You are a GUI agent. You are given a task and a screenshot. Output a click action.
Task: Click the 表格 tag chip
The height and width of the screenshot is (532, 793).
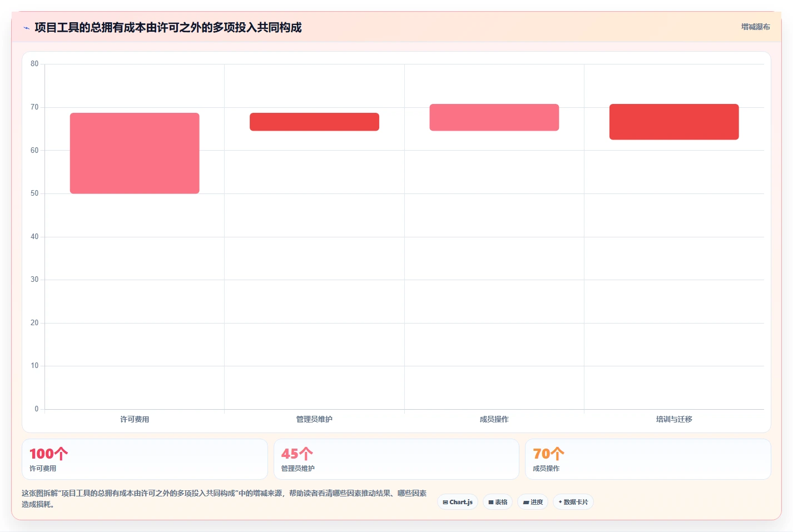point(498,502)
